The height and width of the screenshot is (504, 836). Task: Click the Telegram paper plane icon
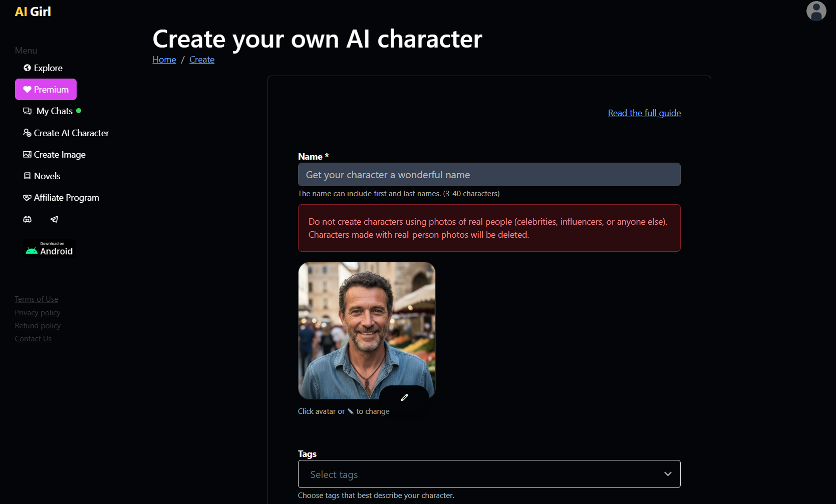coord(54,219)
